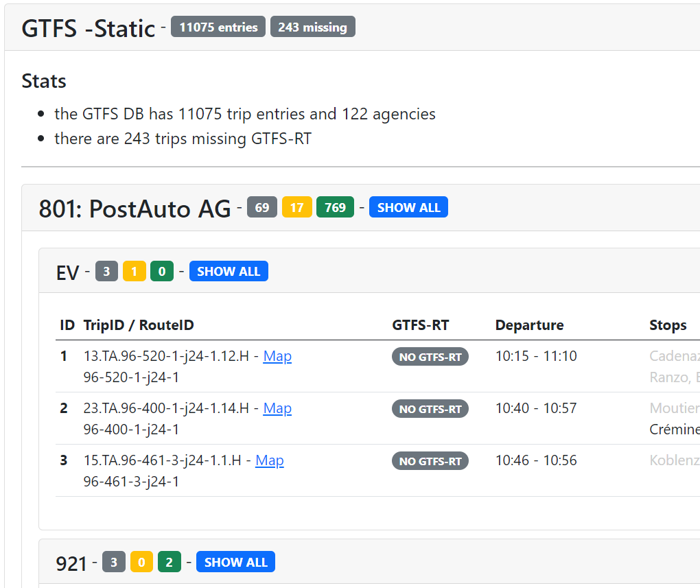700x588 pixels.
Task: Click the 921 section heading
Action: click(71, 563)
